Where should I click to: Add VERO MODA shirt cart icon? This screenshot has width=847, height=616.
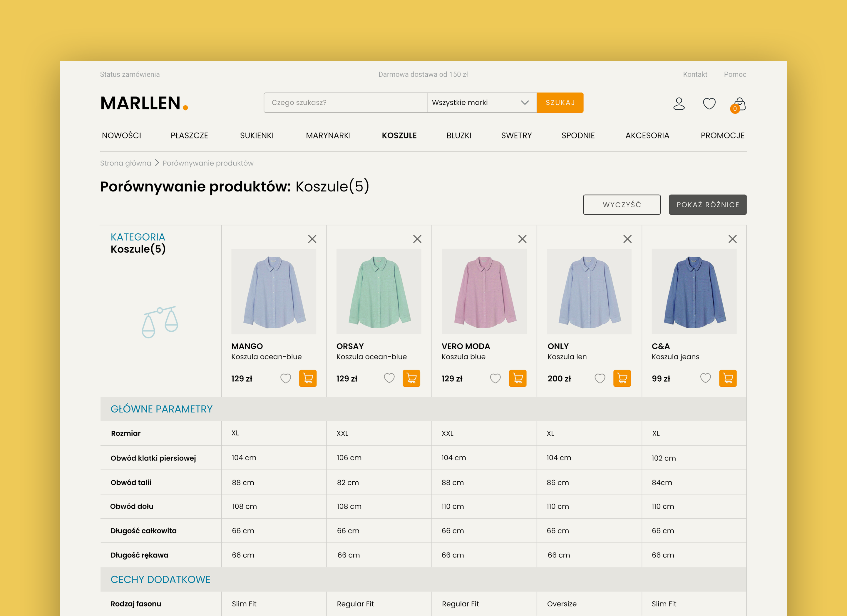click(x=517, y=378)
